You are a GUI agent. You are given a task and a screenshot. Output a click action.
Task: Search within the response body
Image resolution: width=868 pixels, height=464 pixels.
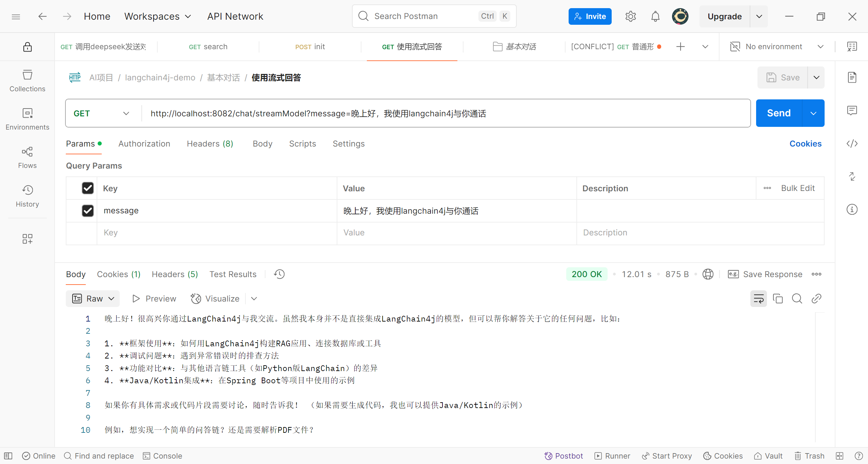797,298
